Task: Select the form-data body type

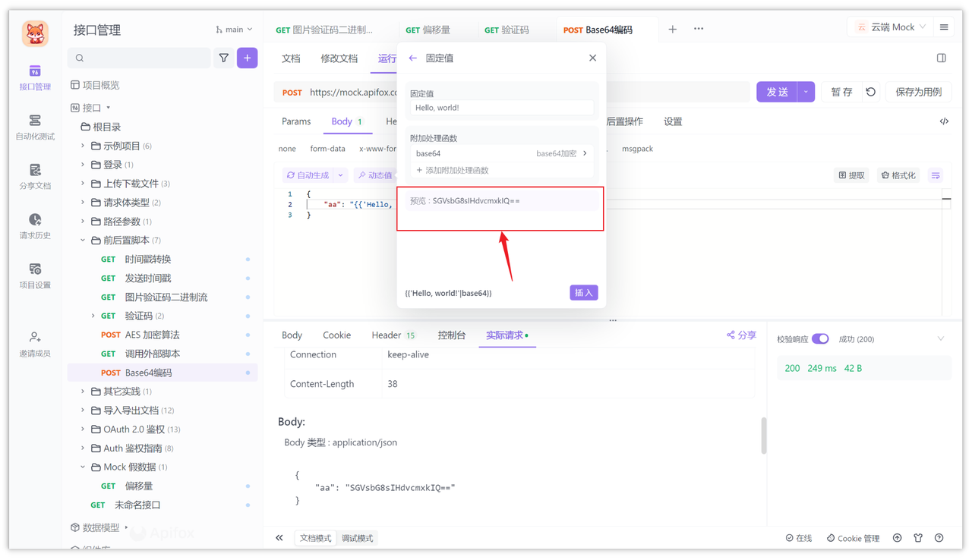Action: 327,149
